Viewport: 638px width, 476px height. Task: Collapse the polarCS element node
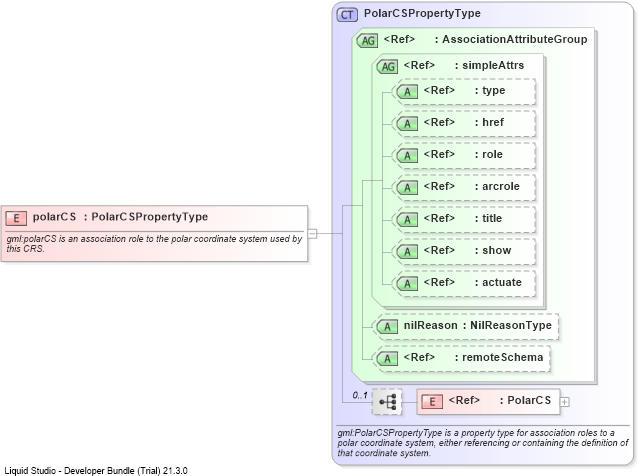pos(312,234)
